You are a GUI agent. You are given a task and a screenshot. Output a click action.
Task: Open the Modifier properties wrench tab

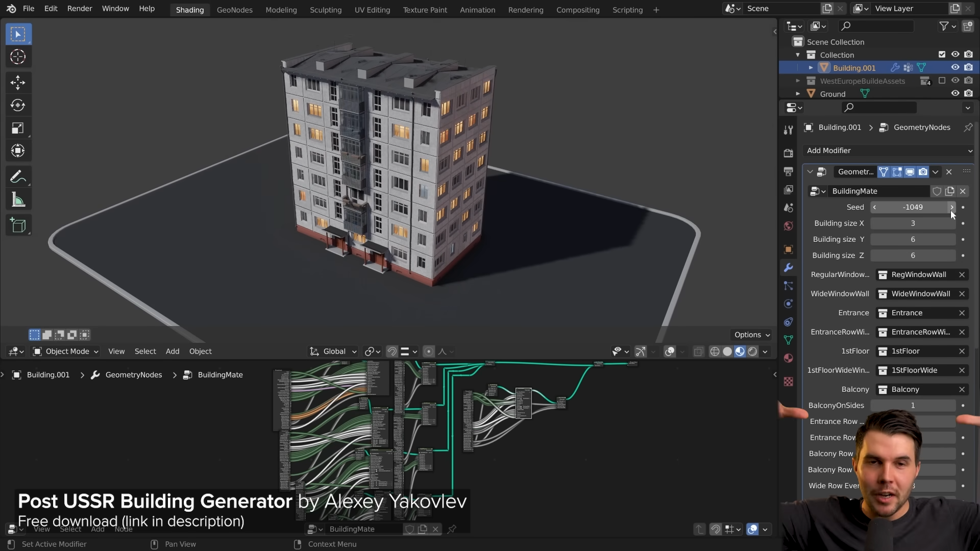coord(789,268)
